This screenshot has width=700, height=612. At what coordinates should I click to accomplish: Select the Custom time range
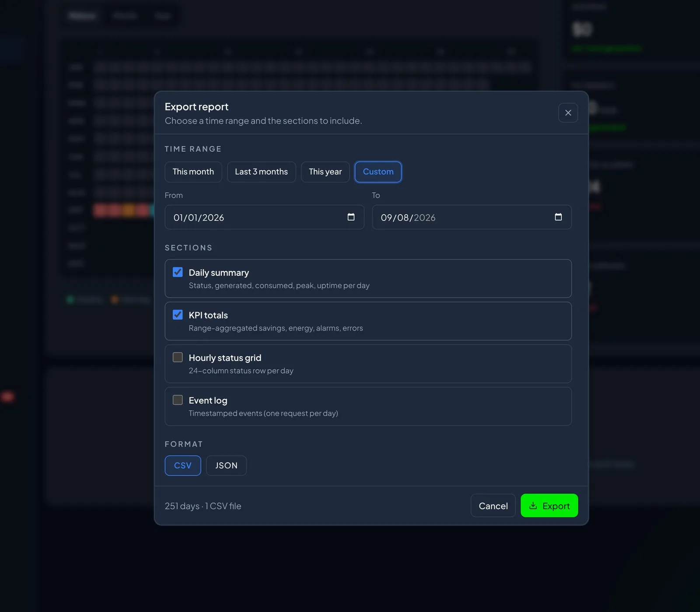click(378, 172)
